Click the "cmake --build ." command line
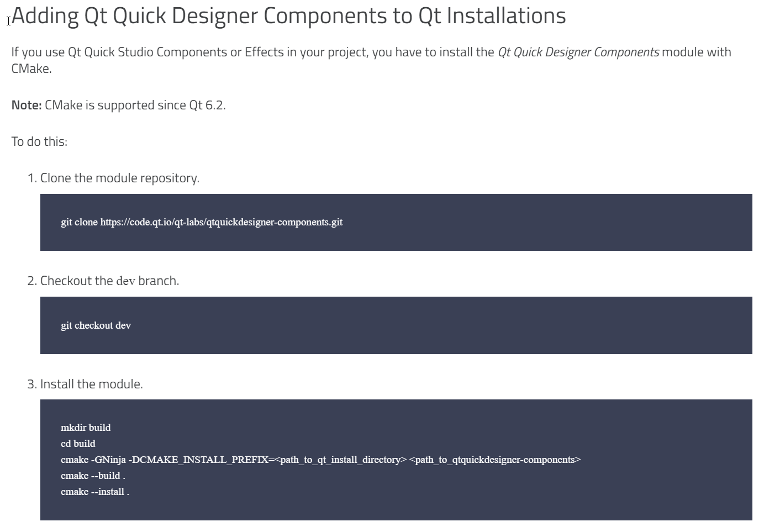Screen dimensions: 764x532 93,476
